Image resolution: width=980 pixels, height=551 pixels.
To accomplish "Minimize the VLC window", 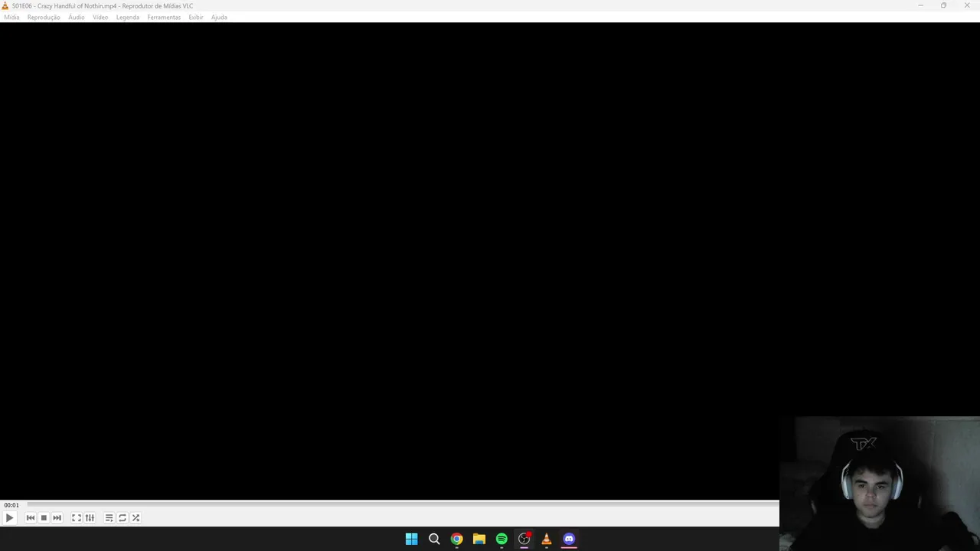I will tap(920, 5).
